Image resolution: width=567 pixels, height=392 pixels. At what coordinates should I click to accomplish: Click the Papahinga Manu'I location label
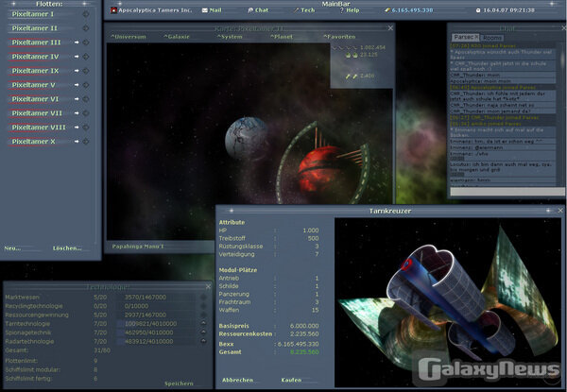coord(138,247)
